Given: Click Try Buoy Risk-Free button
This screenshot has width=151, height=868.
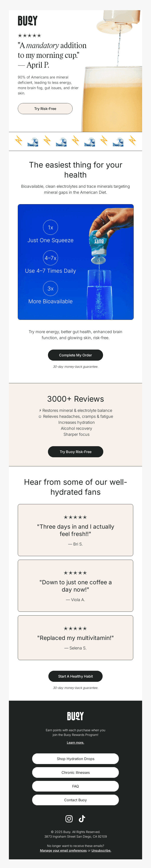Looking at the screenshot, I should [x=75, y=452].
